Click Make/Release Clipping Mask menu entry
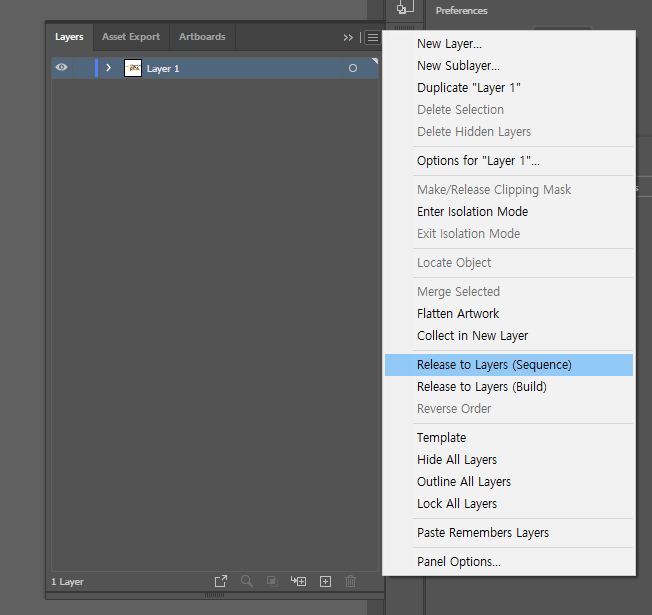 [x=509, y=190]
